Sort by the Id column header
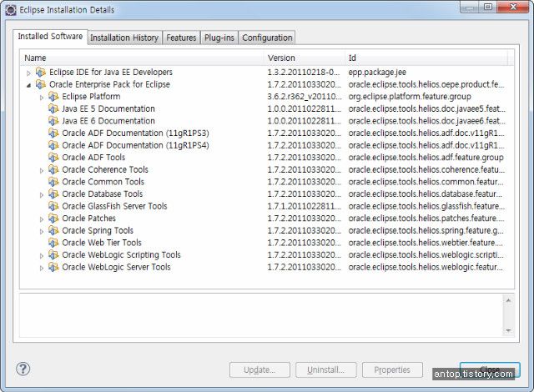 tap(426, 58)
